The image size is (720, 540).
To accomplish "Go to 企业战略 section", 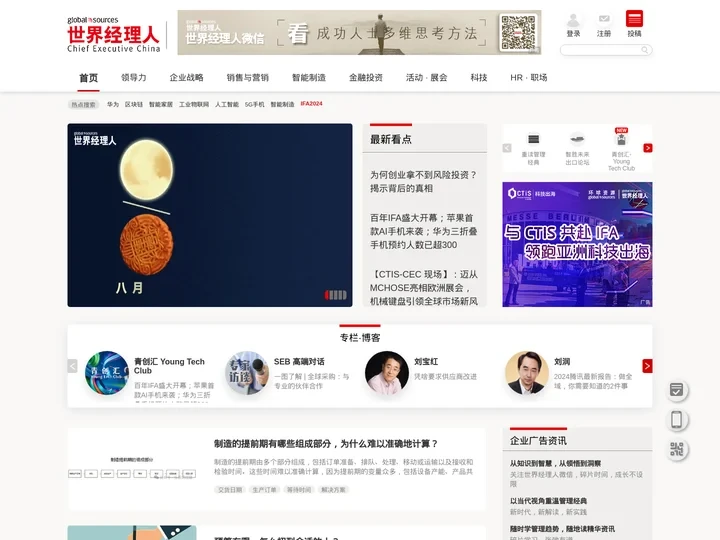I will 186,78.
